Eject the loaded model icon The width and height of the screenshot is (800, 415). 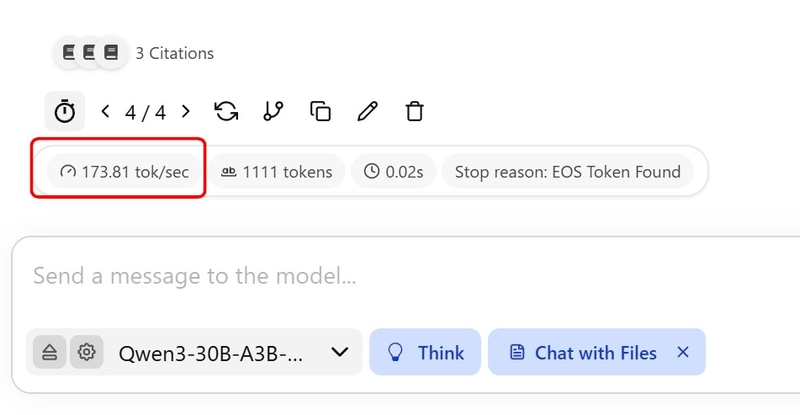tap(49, 352)
